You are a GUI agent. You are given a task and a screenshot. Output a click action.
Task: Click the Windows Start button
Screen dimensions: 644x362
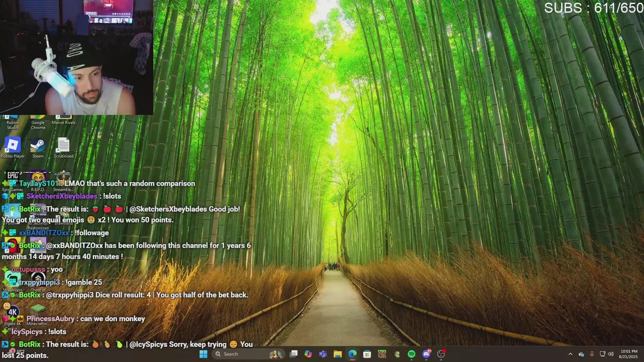(x=203, y=354)
